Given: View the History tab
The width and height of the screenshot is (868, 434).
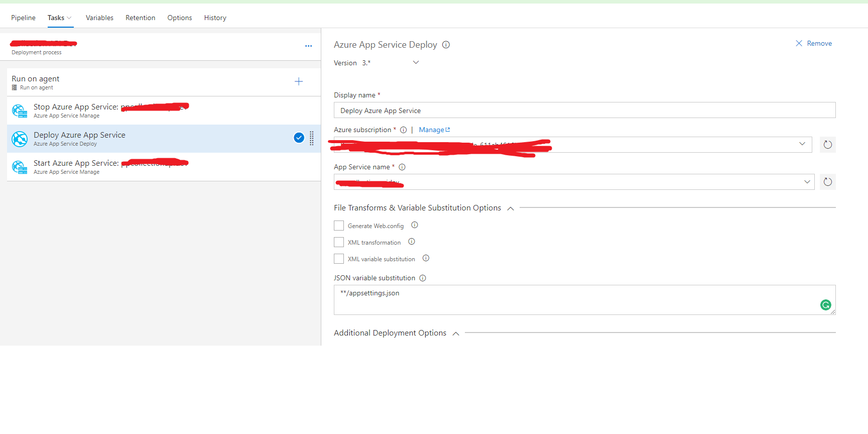Looking at the screenshot, I should [x=215, y=18].
